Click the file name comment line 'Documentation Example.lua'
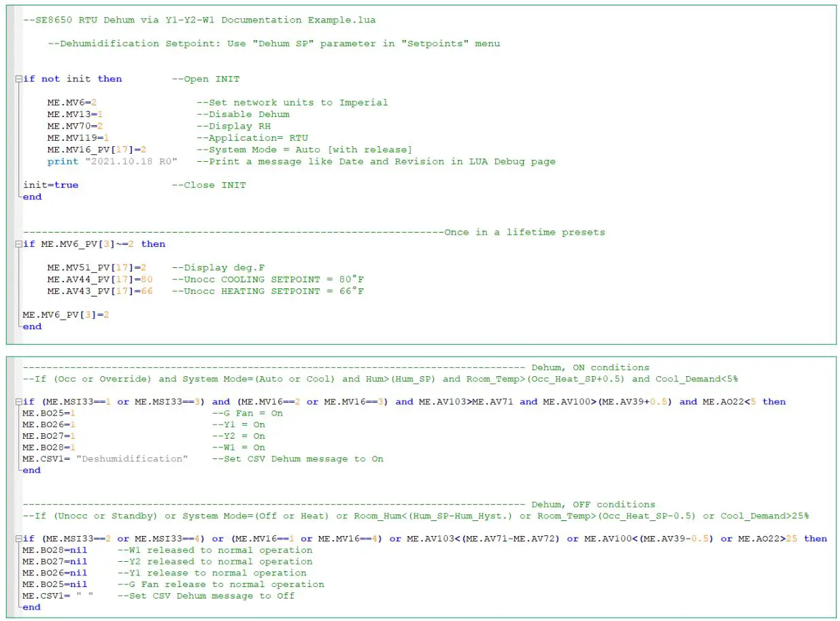 point(199,20)
